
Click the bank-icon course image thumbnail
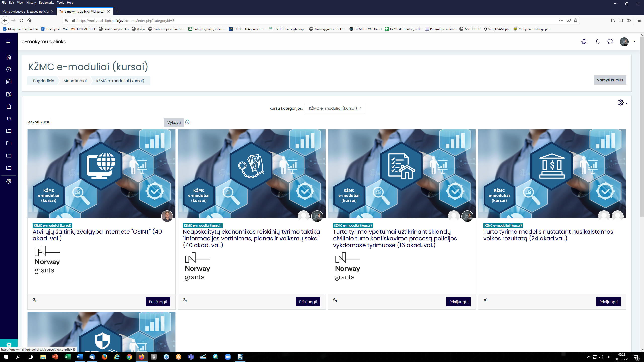552,173
